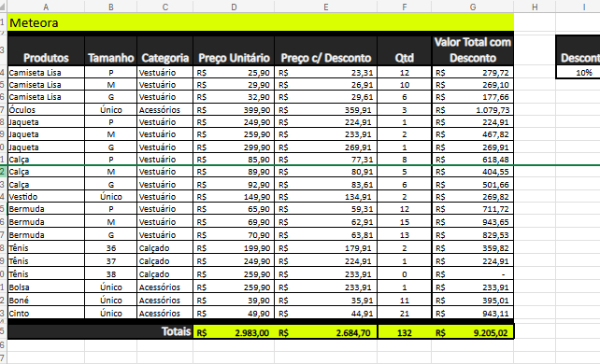The height and width of the screenshot is (364, 600).
Task: Select Desconto header in column I
Action: pos(579,50)
